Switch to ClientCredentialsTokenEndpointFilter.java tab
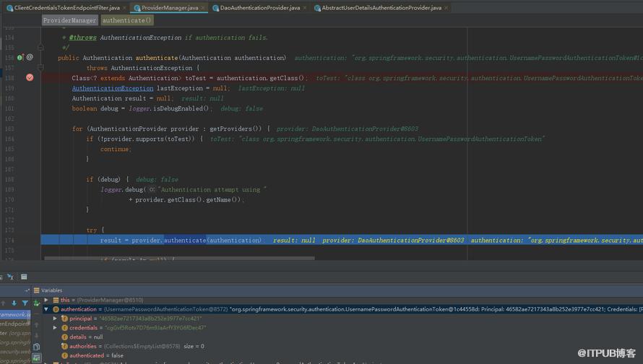The height and width of the screenshot is (364, 643). [67, 8]
